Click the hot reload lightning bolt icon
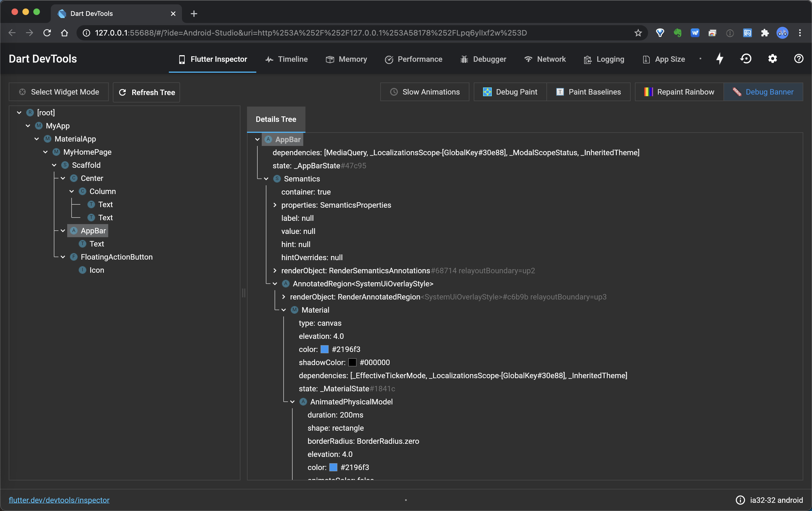This screenshot has width=812, height=511. (x=720, y=59)
